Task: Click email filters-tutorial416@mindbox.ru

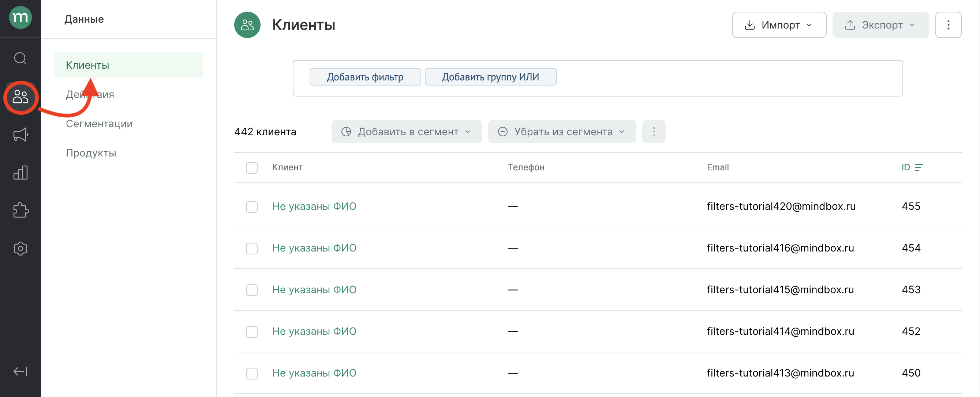Action: (780, 248)
